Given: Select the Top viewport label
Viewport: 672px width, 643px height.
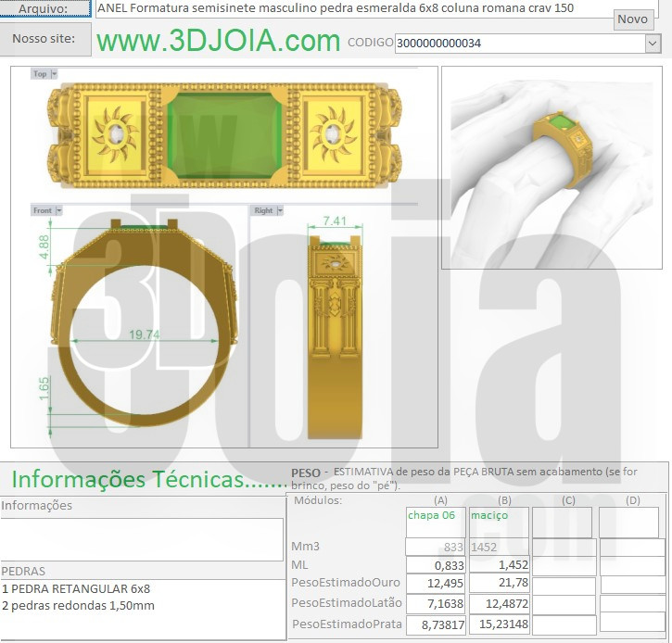Looking at the screenshot, I should 40,74.
